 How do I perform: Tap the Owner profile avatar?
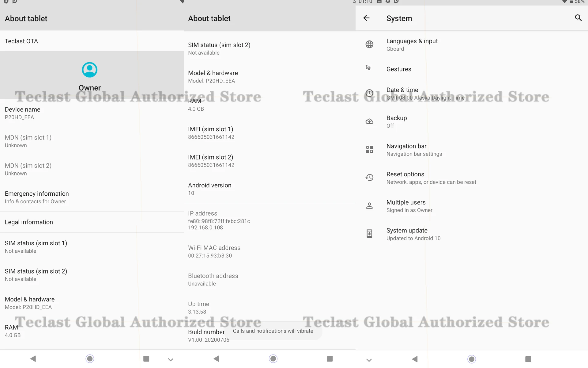[89, 70]
